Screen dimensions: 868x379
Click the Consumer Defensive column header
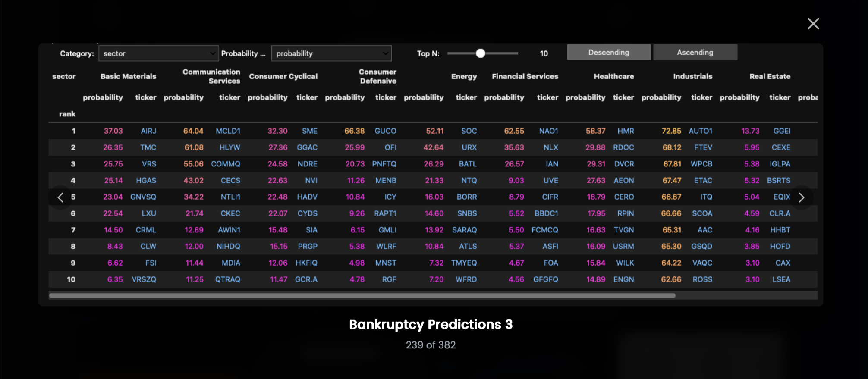tap(377, 76)
